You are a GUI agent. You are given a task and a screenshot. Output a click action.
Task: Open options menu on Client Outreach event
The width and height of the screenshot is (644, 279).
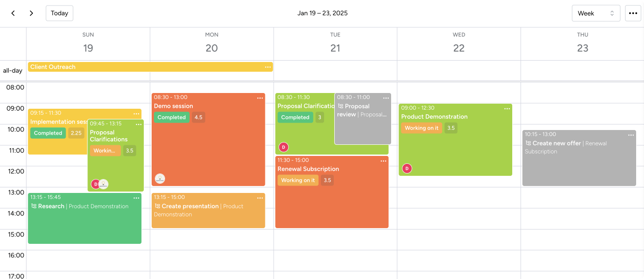[x=268, y=67]
